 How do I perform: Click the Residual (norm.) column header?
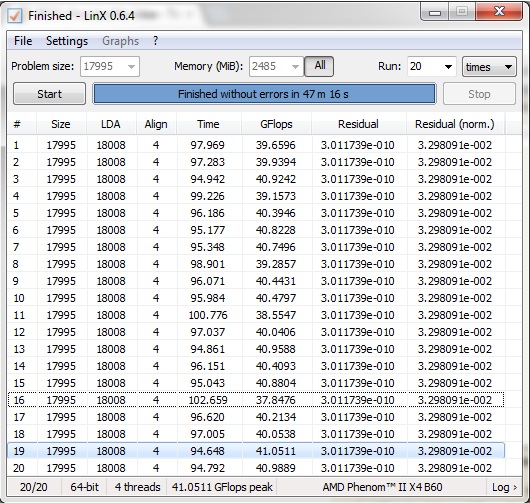tap(455, 124)
